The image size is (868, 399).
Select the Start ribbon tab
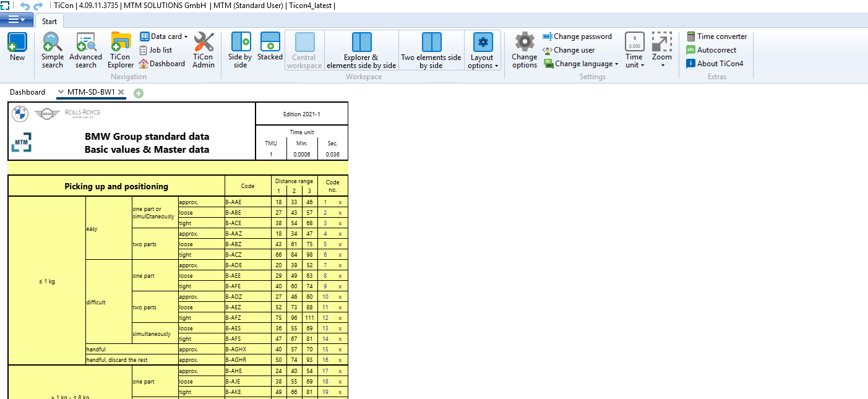click(x=49, y=22)
